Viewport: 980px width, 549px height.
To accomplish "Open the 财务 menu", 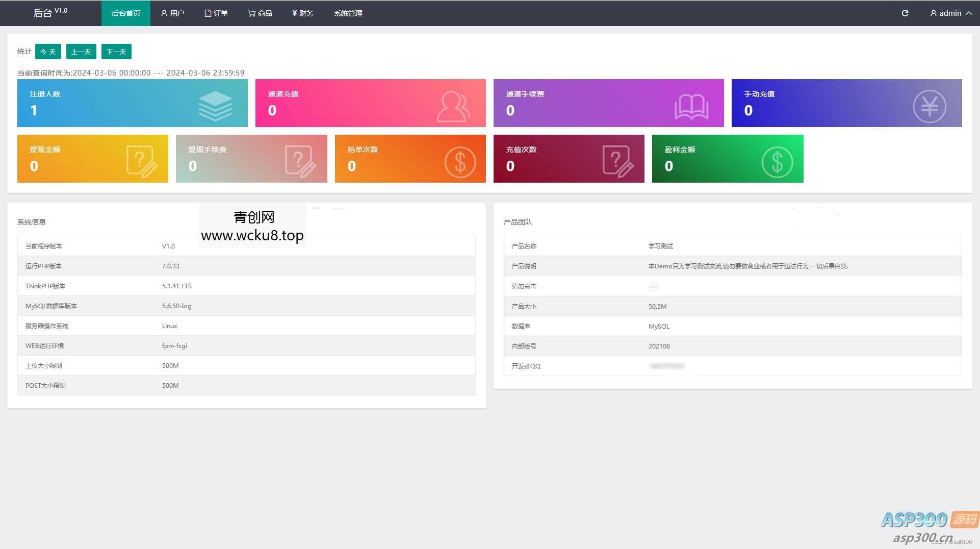I will click(x=302, y=13).
